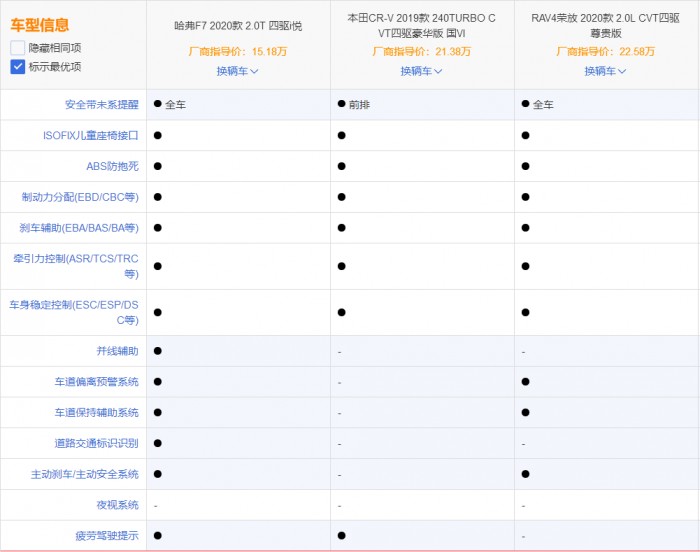
Task: Click 哈弗F7 dot in ISOFIX儿童座椅接口 row
Action: click(x=158, y=135)
